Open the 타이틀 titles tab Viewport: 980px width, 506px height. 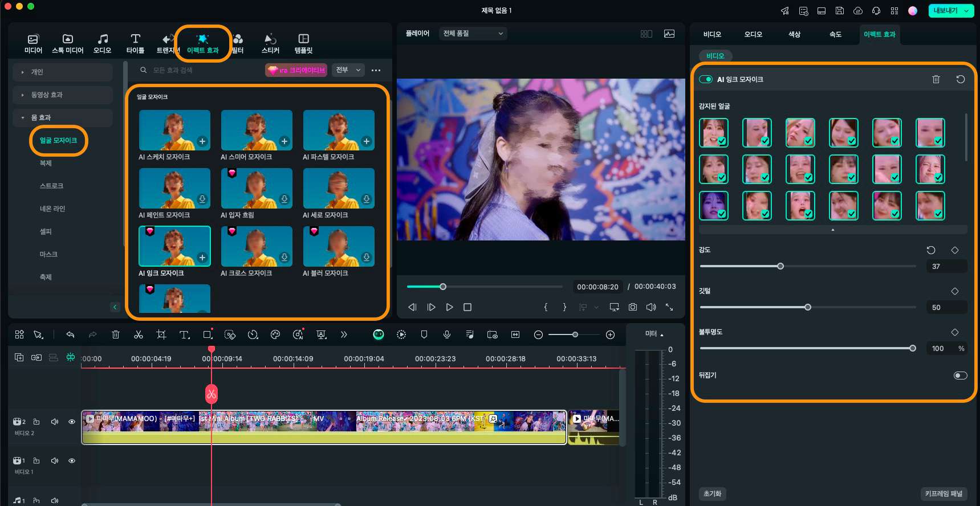pyautogui.click(x=135, y=44)
